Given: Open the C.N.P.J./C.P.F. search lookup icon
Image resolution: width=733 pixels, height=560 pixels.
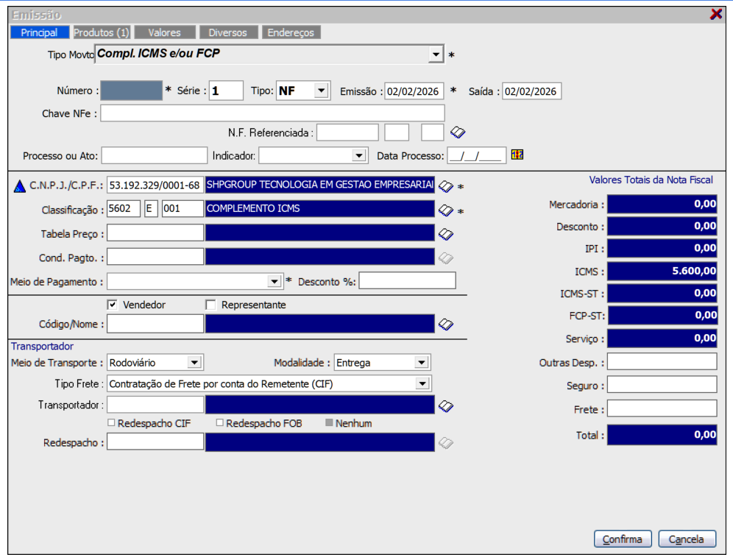Looking at the screenshot, I should point(445,186).
